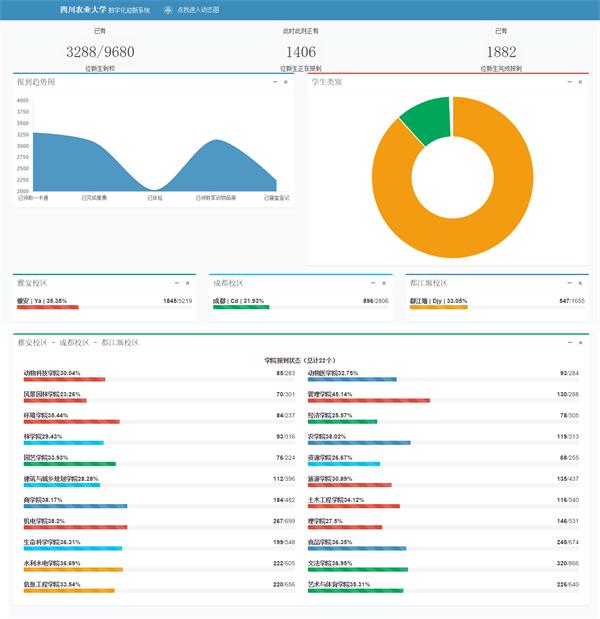Close the 报到趋势图 panel
This screenshot has height=619, width=600.
(x=285, y=82)
